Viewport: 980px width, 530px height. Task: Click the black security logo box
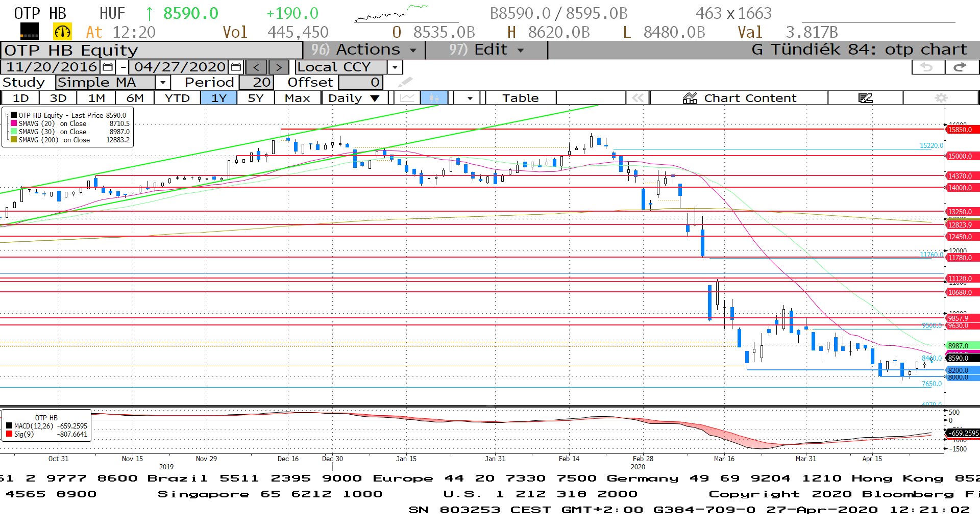coord(29,32)
